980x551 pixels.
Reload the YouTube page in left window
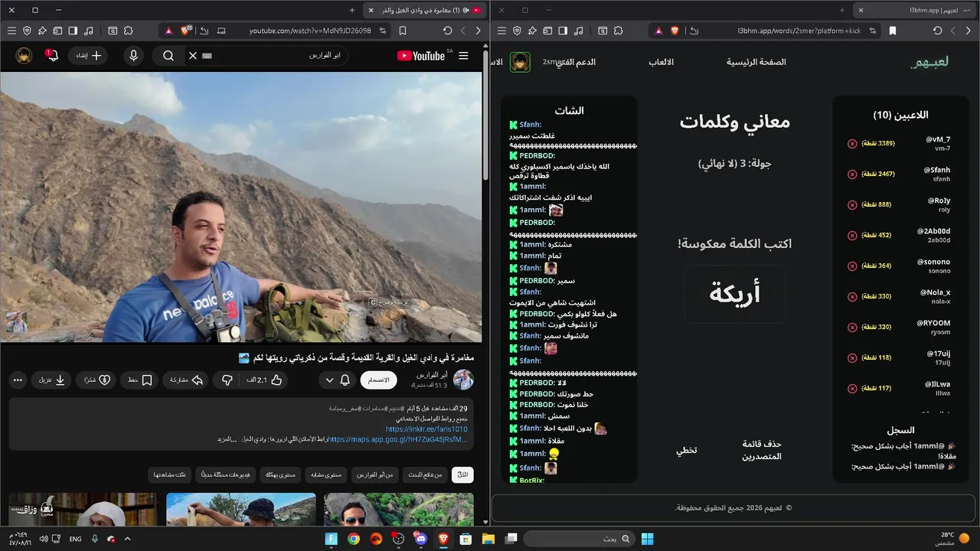pos(447,31)
